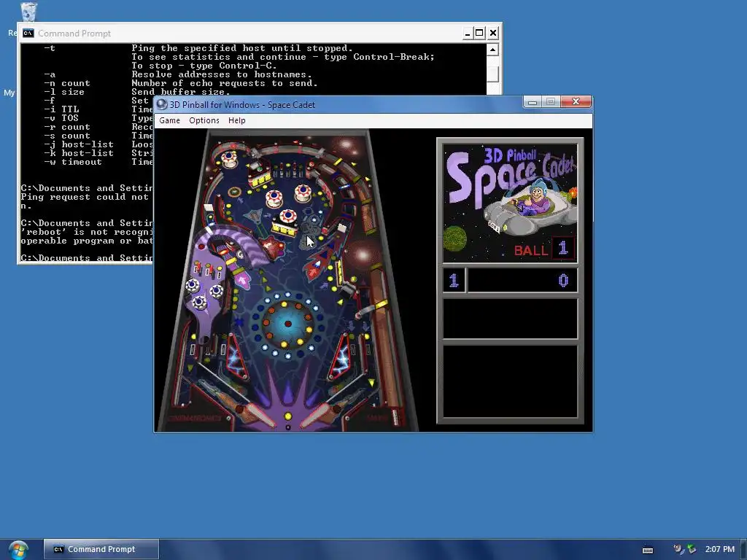
Task: Click the ball launch plunger on the table
Action: [395, 416]
